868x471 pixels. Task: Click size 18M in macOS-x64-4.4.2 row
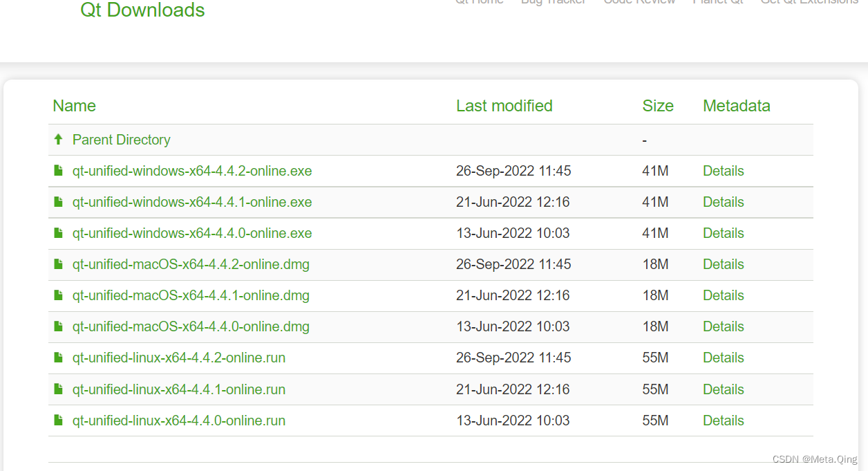[x=655, y=264]
